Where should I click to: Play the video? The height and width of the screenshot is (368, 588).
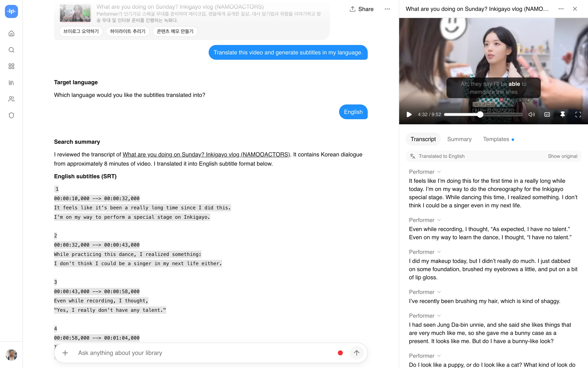click(x=409, y=115)
